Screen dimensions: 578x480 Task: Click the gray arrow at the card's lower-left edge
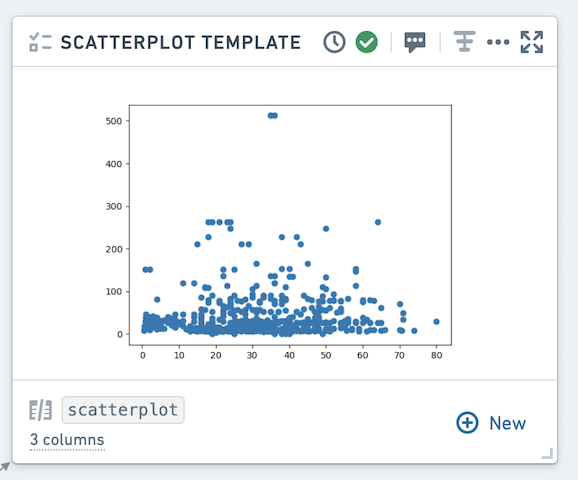pyautogui.click(x=4, y=467)
